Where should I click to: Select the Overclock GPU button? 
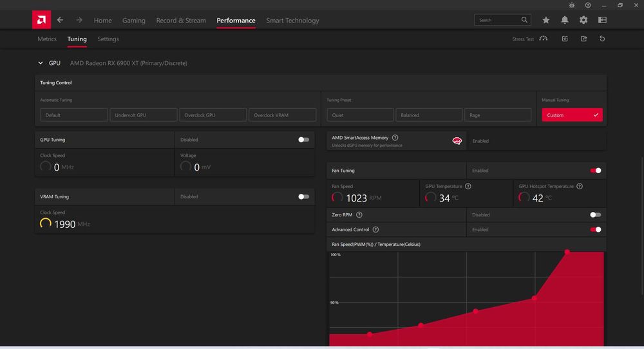[213, 115]
